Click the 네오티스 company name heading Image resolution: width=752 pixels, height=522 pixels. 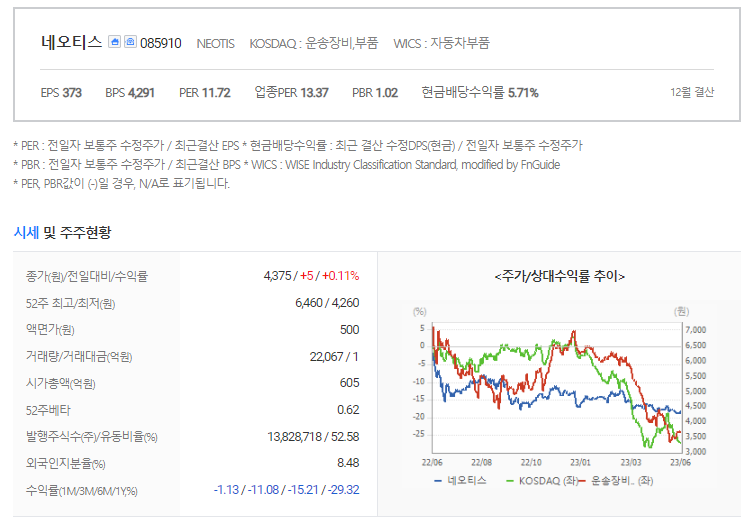click(71, 42)
